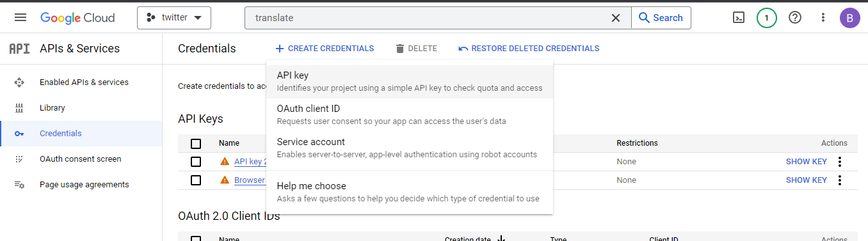
Task: Click the Enabled APIs & services icon
Action: click(19, 82)
